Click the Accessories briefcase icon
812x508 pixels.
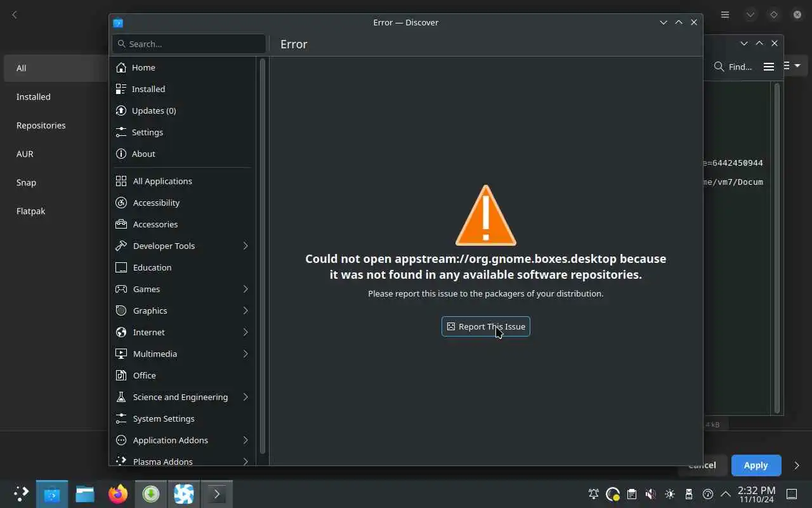pos(121,224)
